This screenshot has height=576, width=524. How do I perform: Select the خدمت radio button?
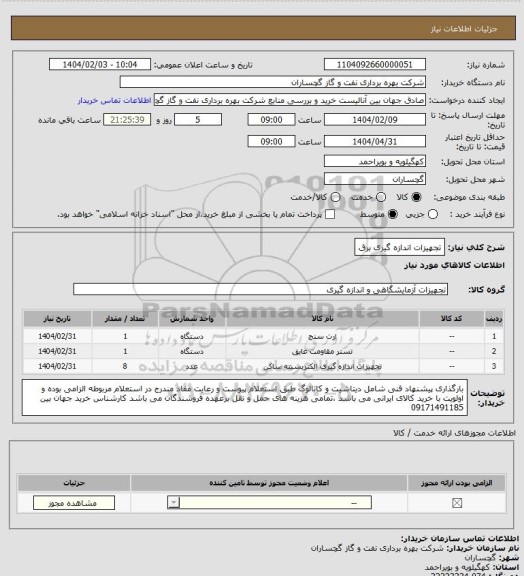coord(381,197)
